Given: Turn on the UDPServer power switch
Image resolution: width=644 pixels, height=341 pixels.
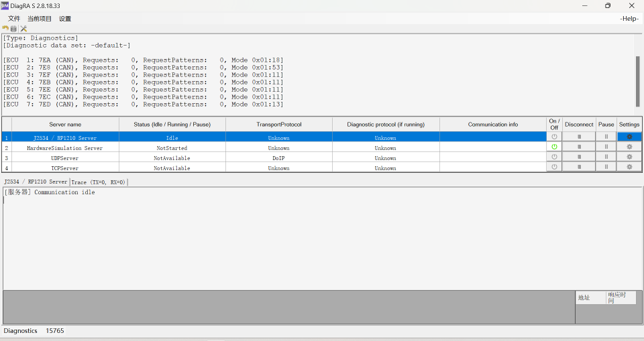Looking at the screenshot, I should [x=554, y=157].
